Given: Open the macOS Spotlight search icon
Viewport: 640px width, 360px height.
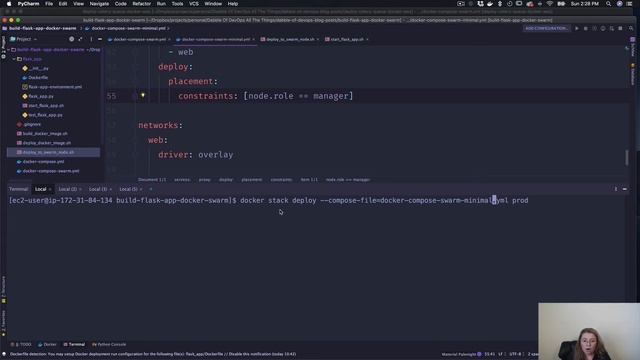Looking at the screenshot, I should [609, 4].
